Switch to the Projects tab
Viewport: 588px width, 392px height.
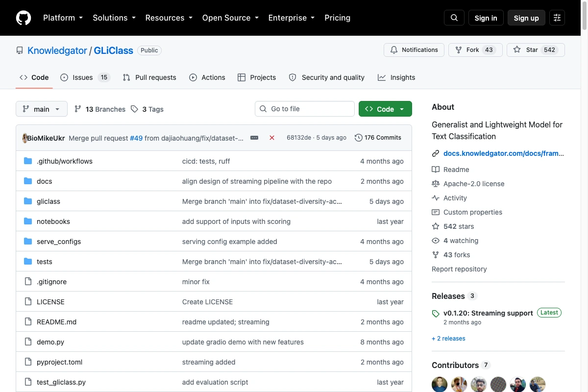point(257,77)
